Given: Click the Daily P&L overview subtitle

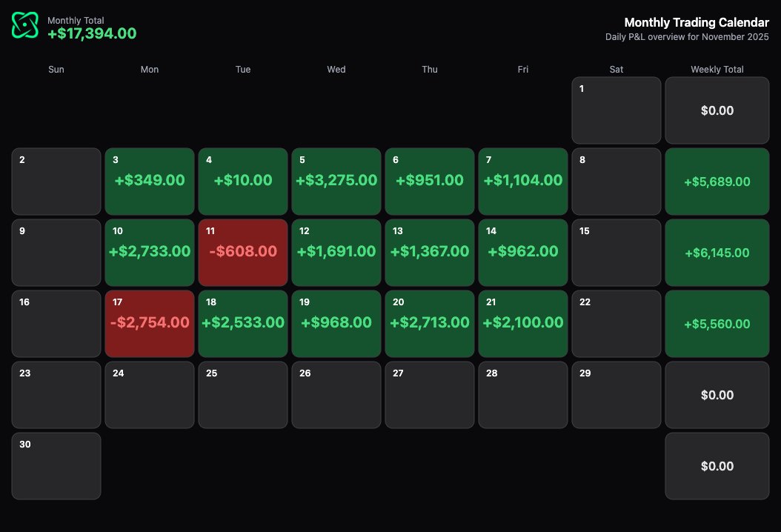Looking at the screenshot, I should [688, 36].
